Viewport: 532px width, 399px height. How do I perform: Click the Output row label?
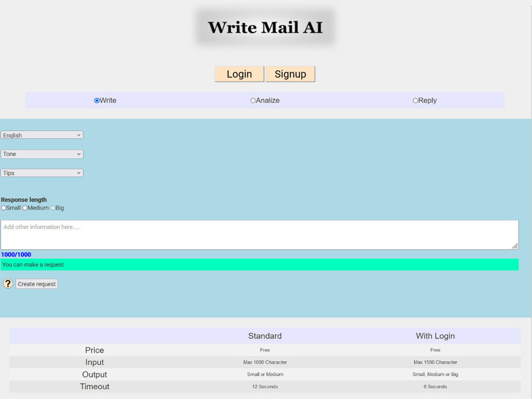point(95,375)
